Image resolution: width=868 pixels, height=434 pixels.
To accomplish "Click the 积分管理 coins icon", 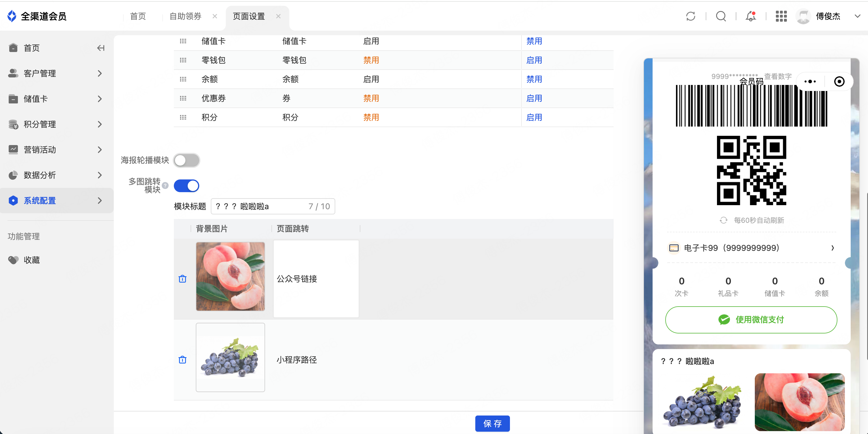I will click(x=13, y=124).
